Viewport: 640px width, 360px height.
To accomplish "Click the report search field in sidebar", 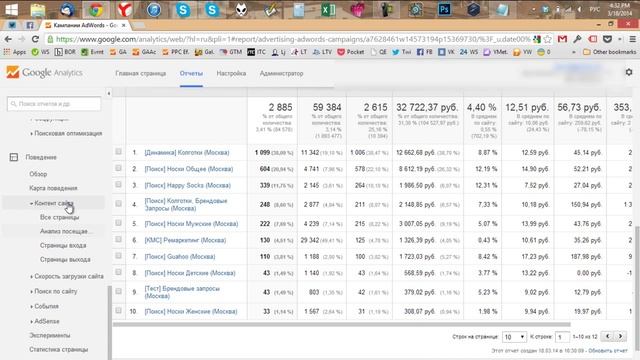I will pos(54,104).
